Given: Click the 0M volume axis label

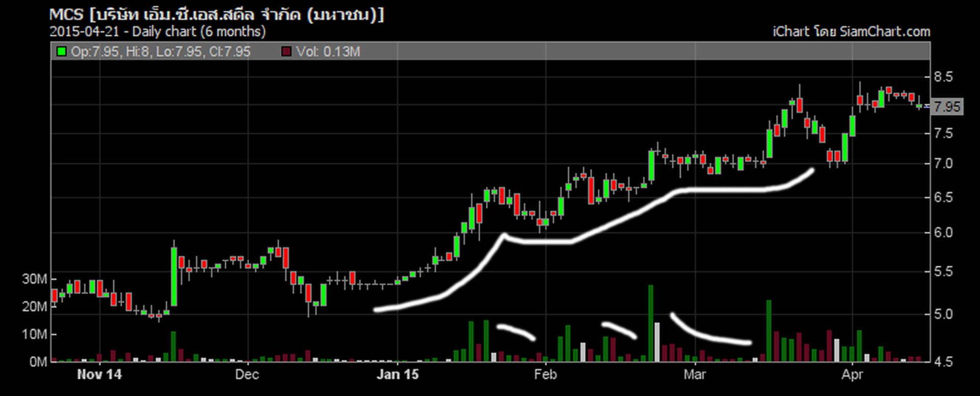Looking at the screenshot, I should point(38,362).
